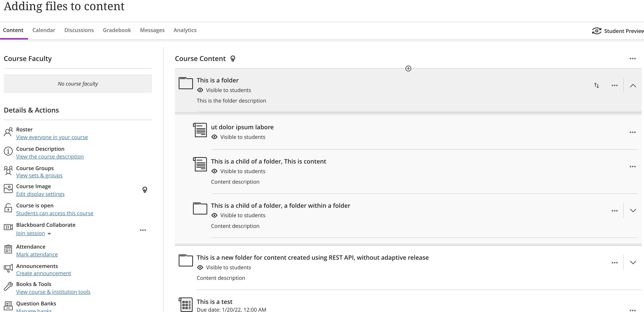Image resolution: width=644 pixels, height=312 pixels.
Task: Click the reorder arrows on This is a folder
Action: [596, 85]
